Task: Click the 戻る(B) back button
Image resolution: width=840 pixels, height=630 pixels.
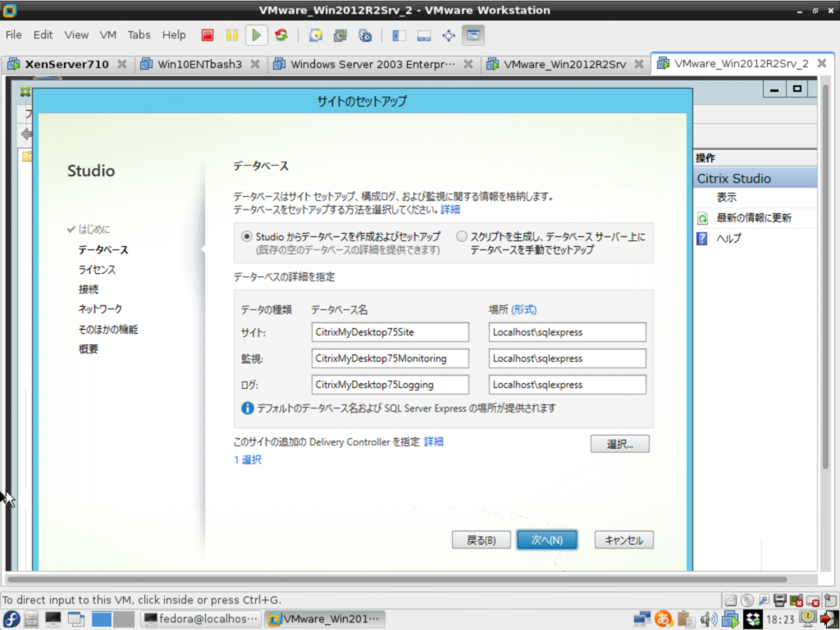Action: pos(481,540)
